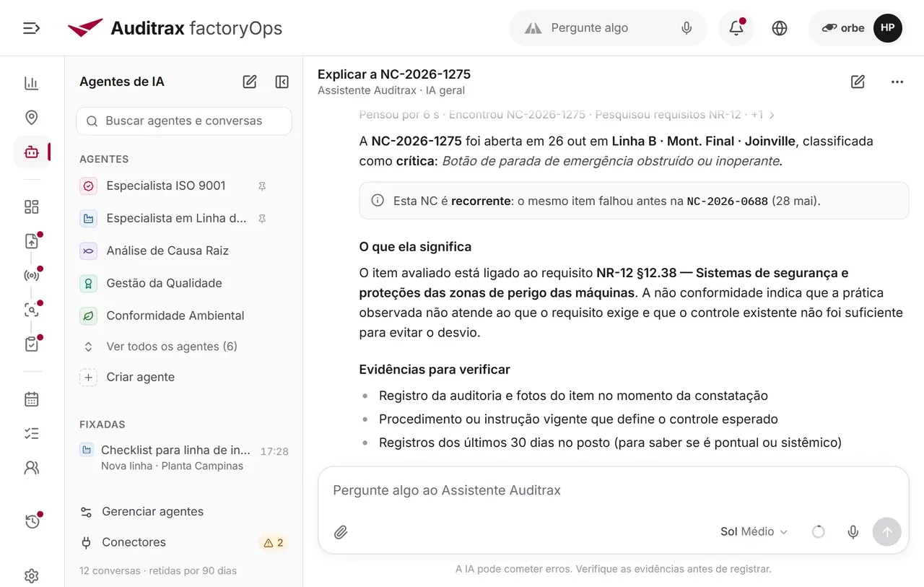Focus the Buscar agentes e conversas field
924x587 pixels.
coord(184,121)
